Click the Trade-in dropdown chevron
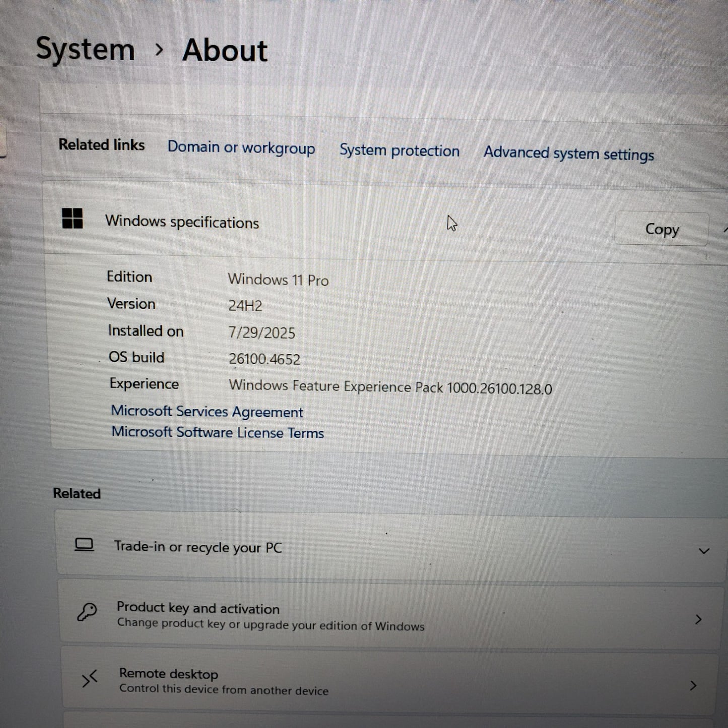The image size is (728, 728). pos(704,551)
